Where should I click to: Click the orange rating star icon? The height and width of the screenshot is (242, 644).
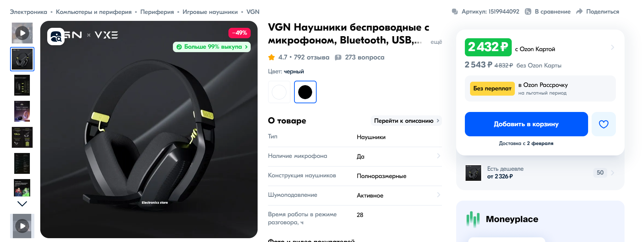[271, 57]
